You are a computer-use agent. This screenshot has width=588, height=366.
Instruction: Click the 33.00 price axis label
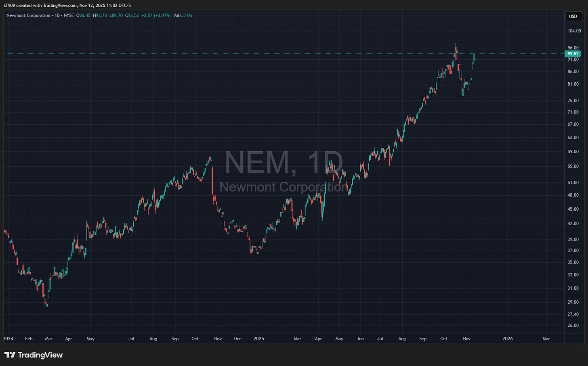573,275
